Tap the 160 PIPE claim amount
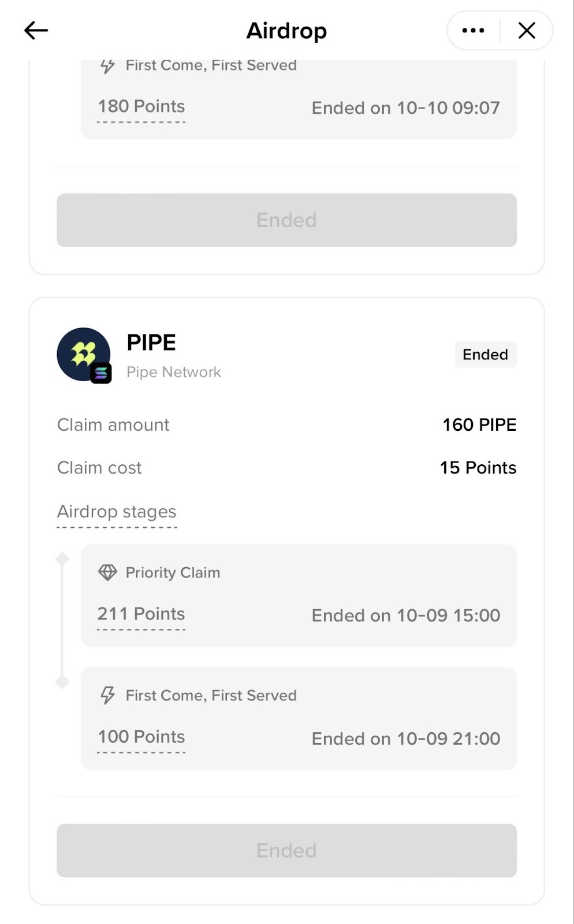Image resolution: width=574 pixels, height=924 pixels. (479, 425)
